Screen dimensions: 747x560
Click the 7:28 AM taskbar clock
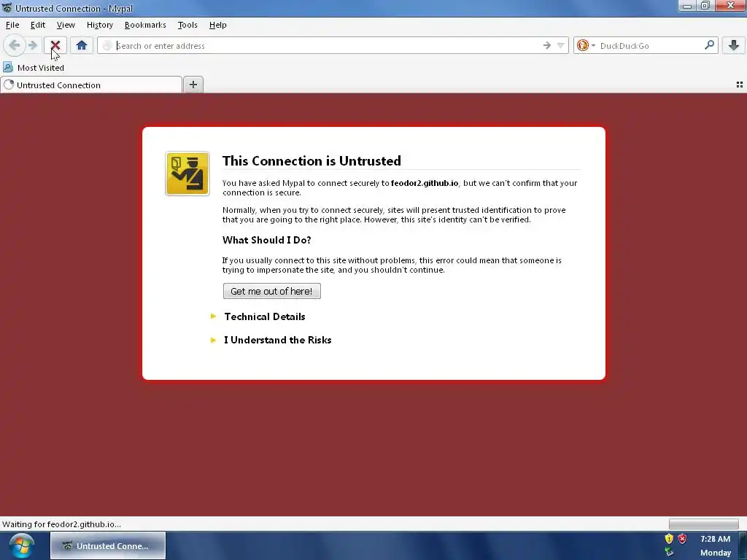(x=715, y=539)
